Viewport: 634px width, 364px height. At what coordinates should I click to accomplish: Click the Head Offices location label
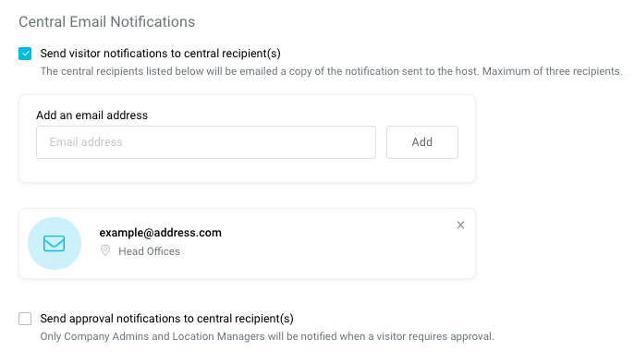tap(149, 251)
